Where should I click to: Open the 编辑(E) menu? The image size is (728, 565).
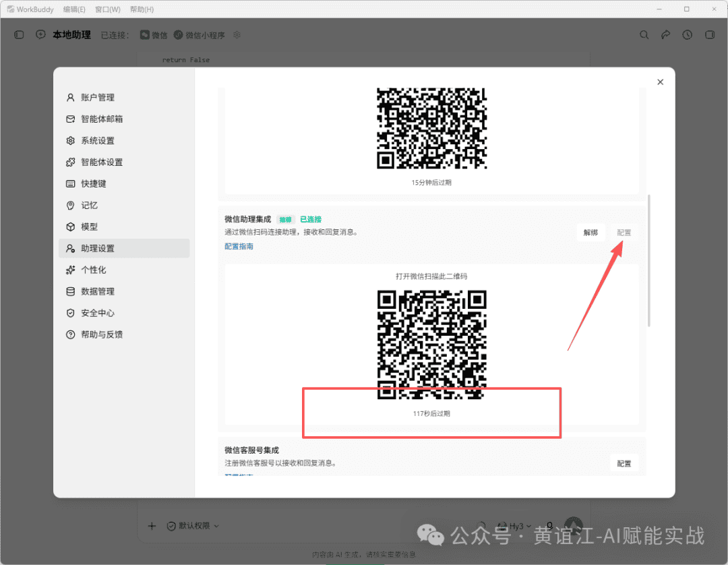coord(74,9)
